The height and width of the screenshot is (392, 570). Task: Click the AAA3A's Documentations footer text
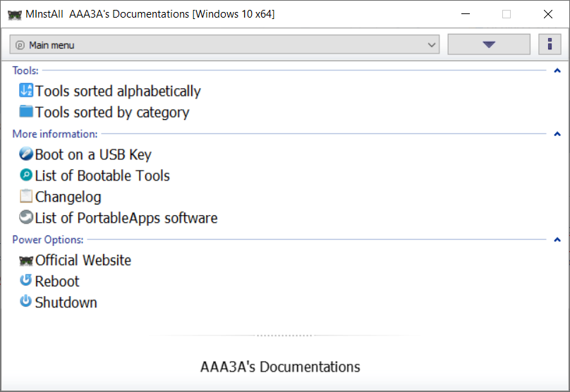pos(280,367)
